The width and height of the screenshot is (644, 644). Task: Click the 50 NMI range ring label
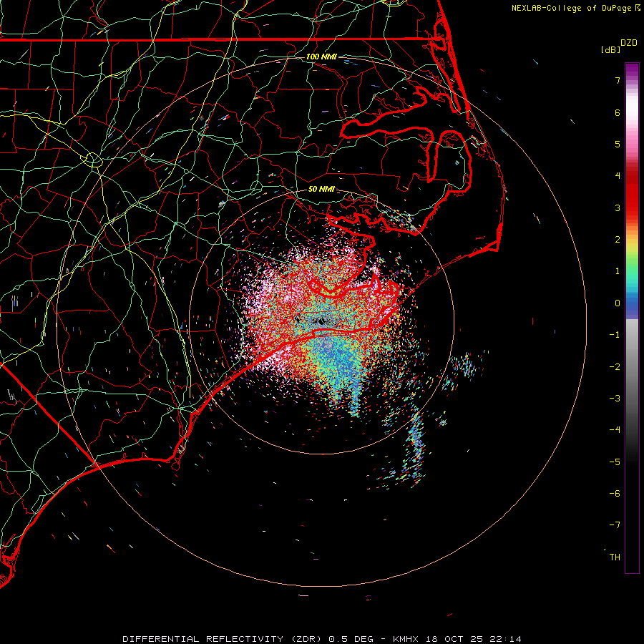pos(321,189)
